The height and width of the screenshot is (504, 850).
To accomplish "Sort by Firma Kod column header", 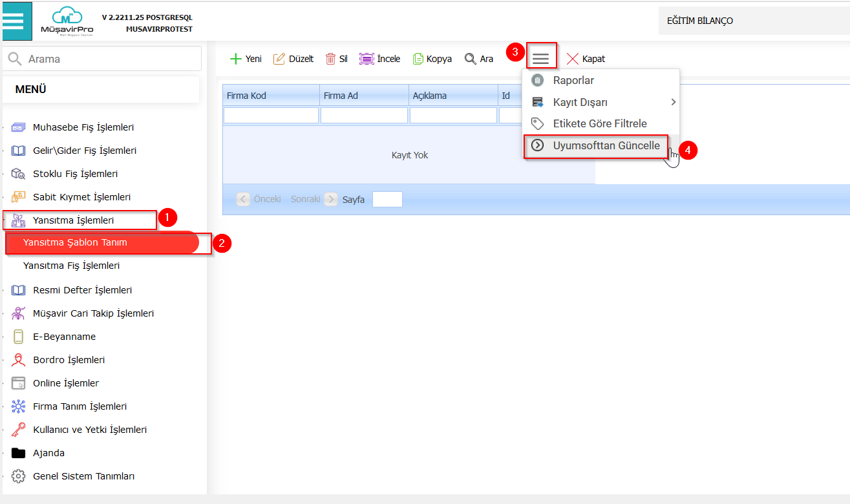I will pyautogui.click(x=271, y=96).
